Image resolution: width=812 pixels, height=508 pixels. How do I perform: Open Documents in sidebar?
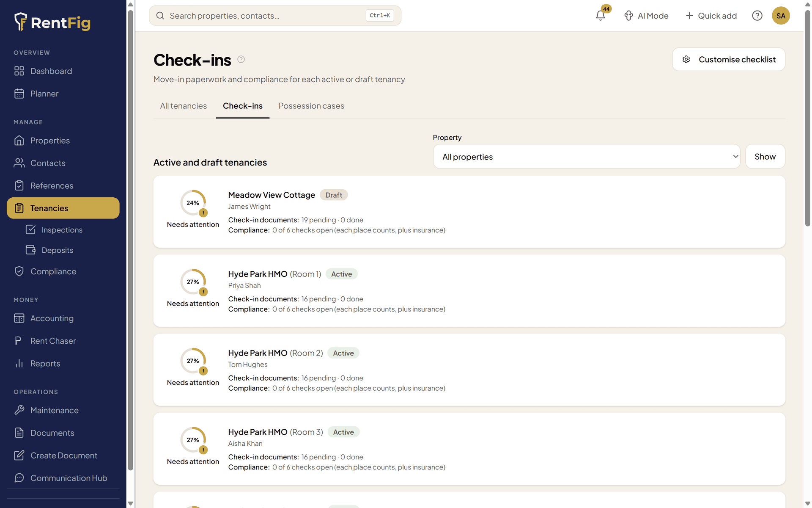click(x=63, y=433)
